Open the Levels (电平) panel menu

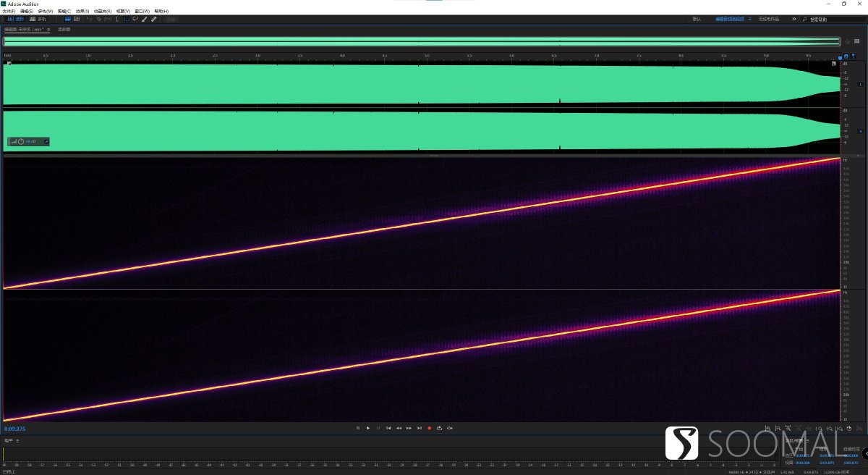click(x=17, y=440)
